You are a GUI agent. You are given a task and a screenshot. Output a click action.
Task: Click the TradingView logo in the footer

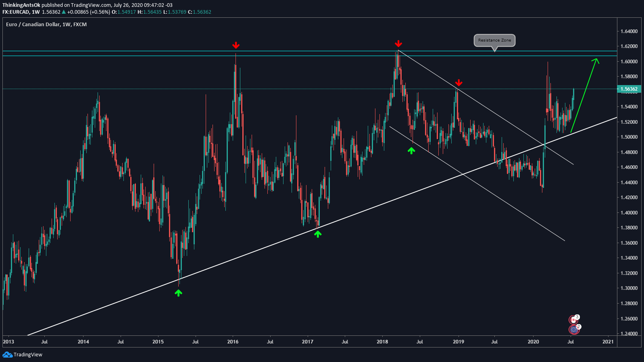[22, 355]
